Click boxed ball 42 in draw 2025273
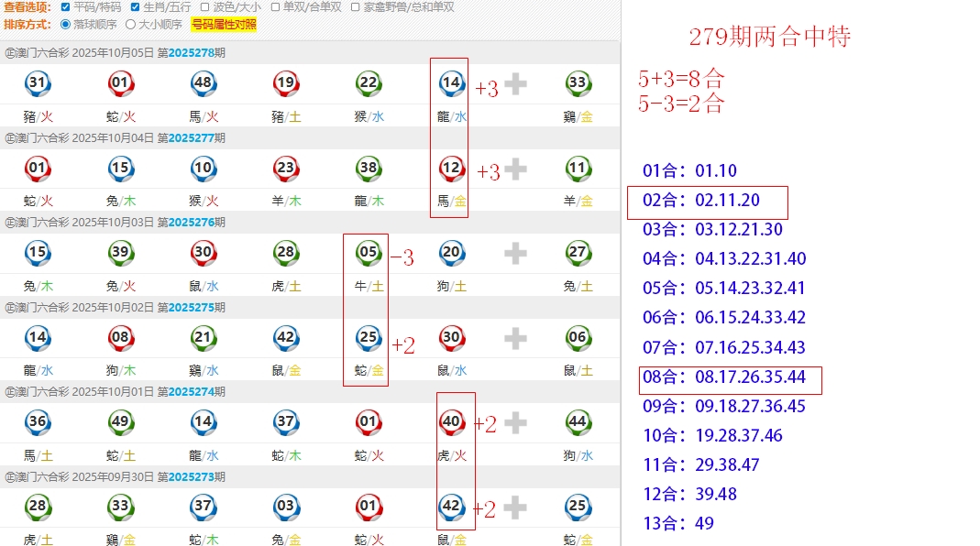980x546 pixels. pos(451,508)
